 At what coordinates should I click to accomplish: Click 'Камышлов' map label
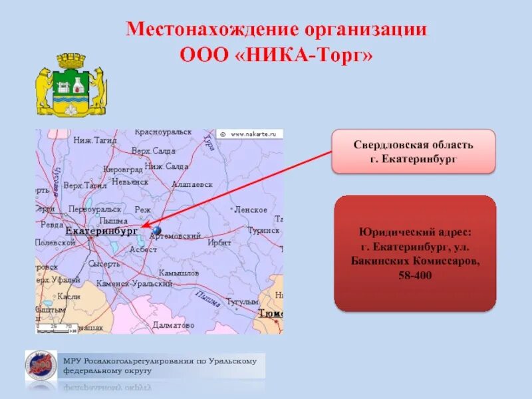click(x=179, y=273)
